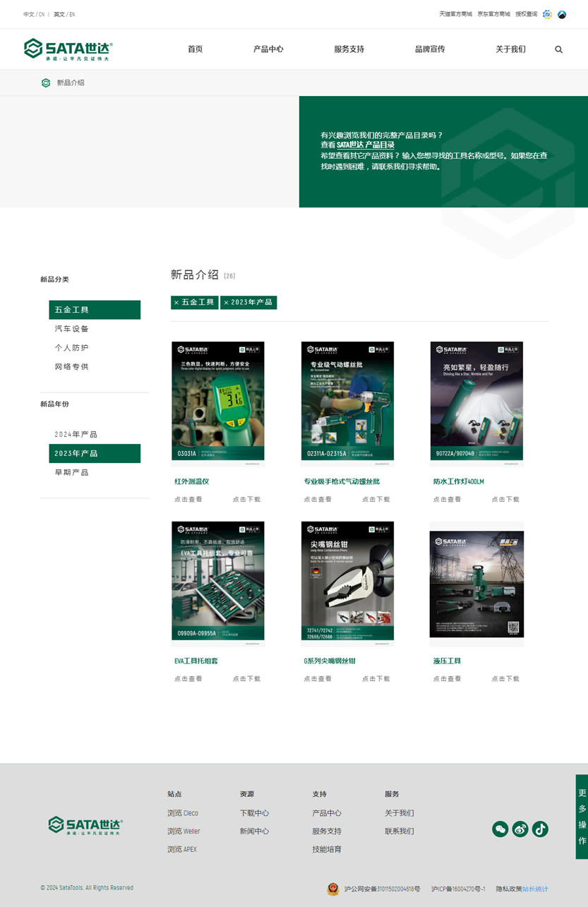This screenshot has width=588, height=907.
Task: Open the 天猫官方商城 link
Action: point(455,14)
